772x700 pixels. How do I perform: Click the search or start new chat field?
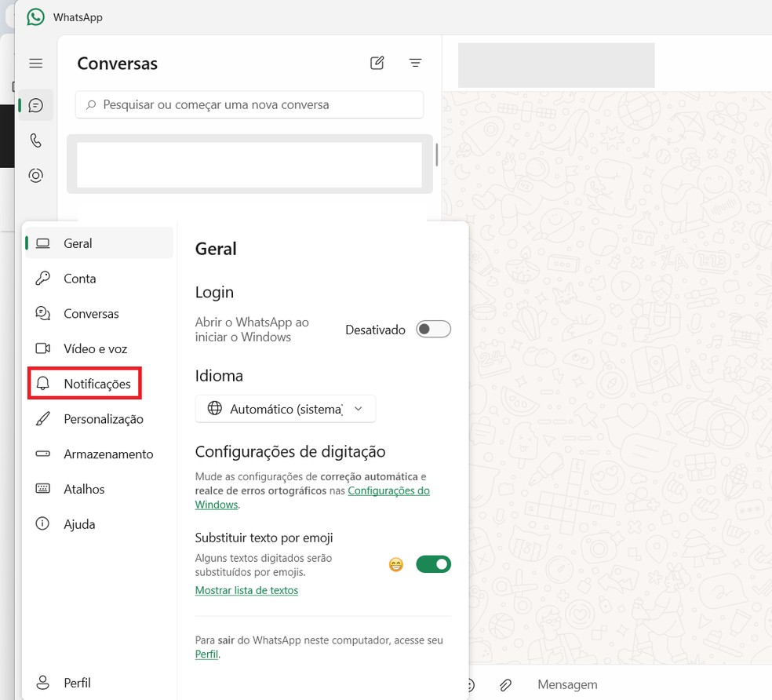click(x=249, y=104)
